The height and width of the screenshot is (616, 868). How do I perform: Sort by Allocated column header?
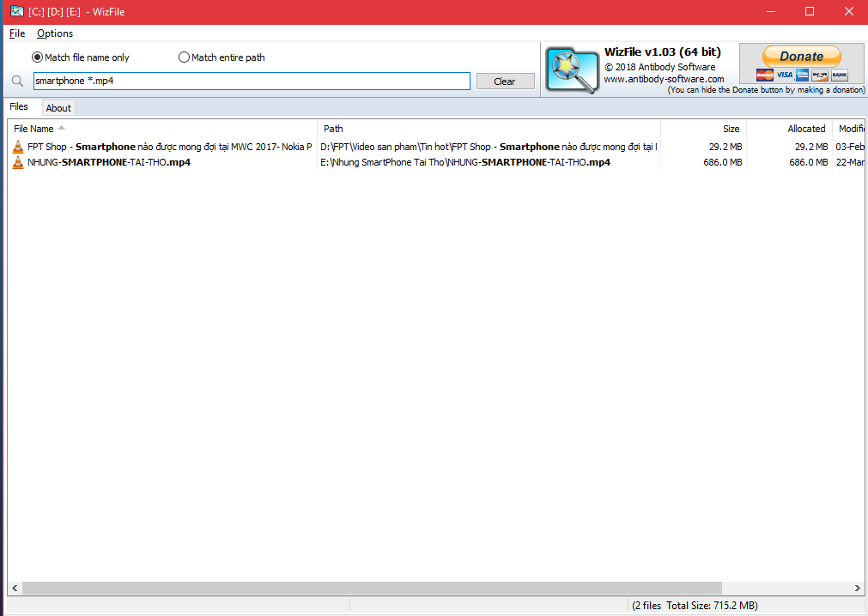(789, 129)
